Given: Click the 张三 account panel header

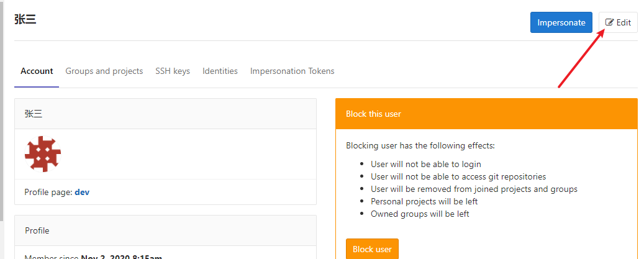Looking at the screenshot, I should click(x=165, y=114).
